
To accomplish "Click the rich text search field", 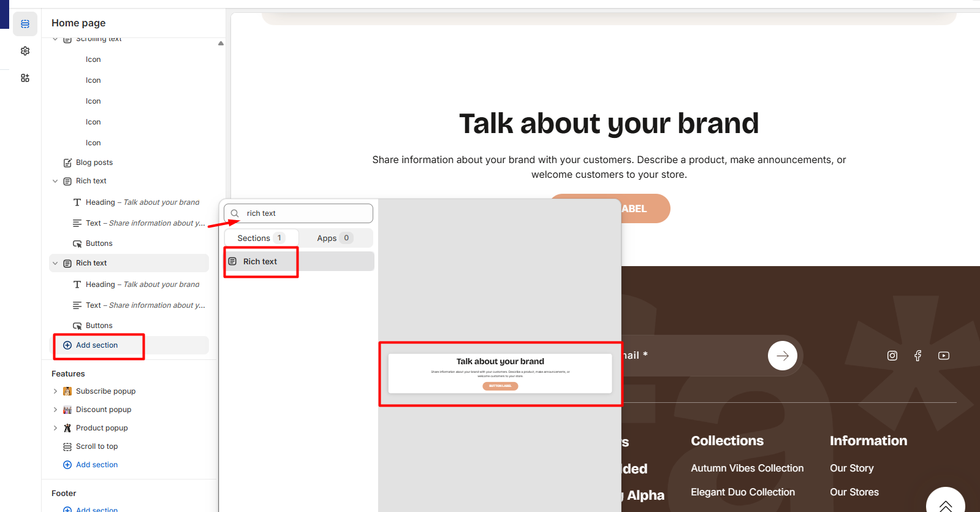I will pyautogui.click(x=298, y=213).
